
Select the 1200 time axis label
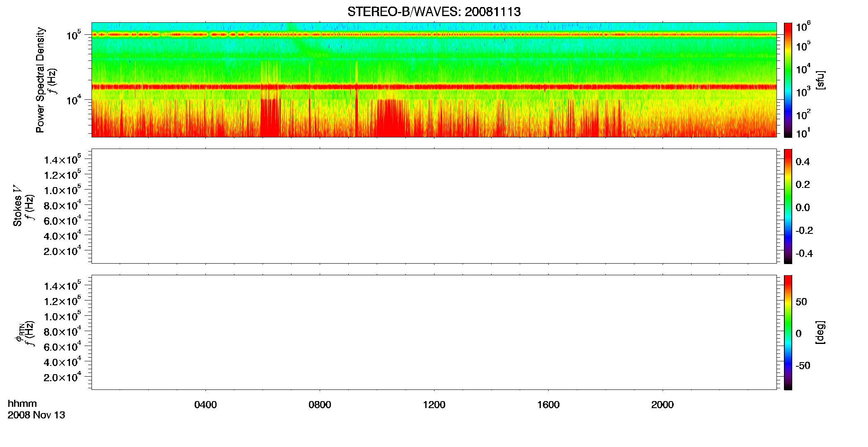click(434, 405)
